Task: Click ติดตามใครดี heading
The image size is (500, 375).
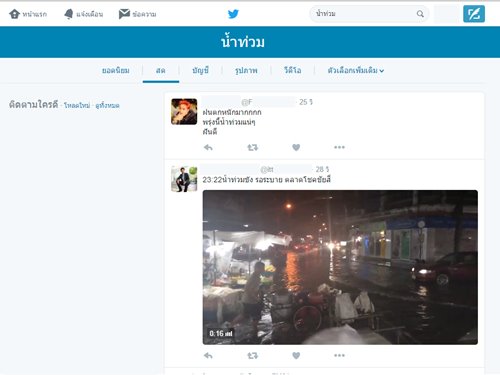Action: pyautogui.click(x=33, y=104)
